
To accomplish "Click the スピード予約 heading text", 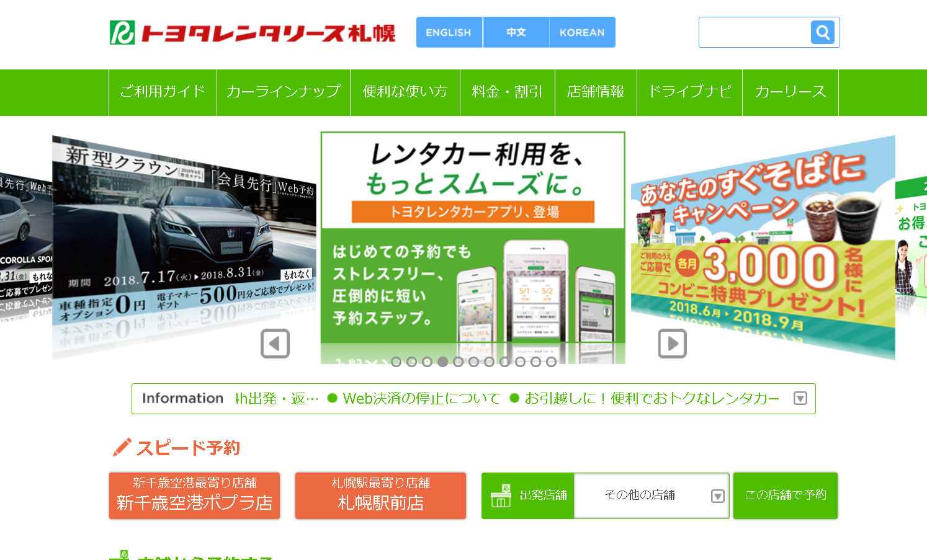I will pyautogui.click(x=188, y=448).
